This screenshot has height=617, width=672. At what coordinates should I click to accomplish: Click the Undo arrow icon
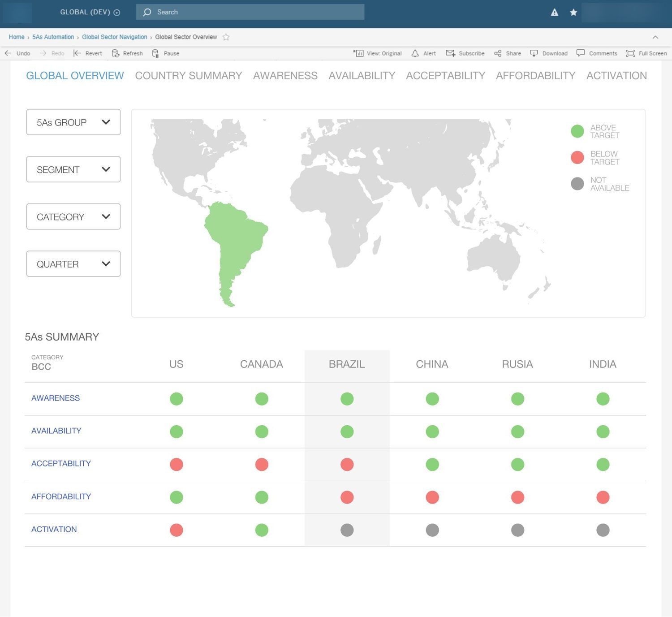click(8, 53)
